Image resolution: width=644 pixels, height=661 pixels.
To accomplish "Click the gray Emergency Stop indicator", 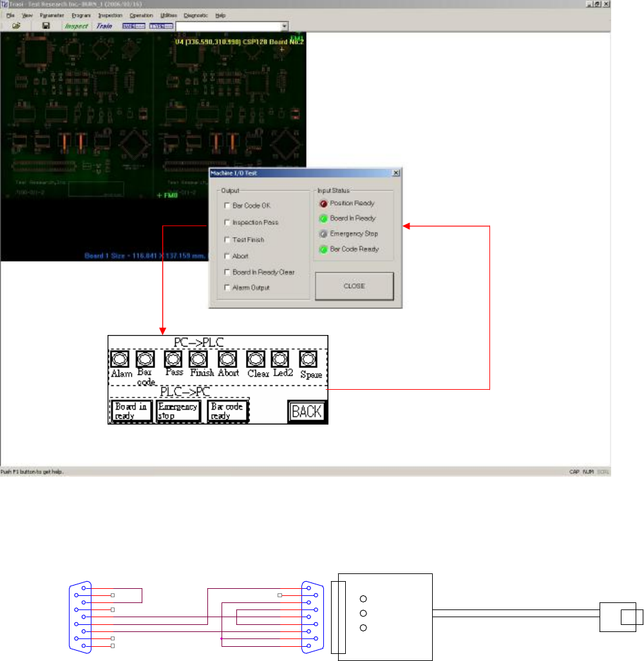I will 323,234.
